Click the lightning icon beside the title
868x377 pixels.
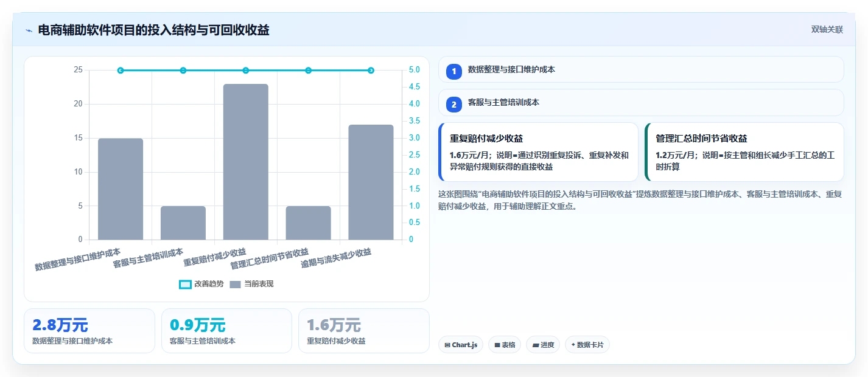pyautogui.click(x=29, y=30)
